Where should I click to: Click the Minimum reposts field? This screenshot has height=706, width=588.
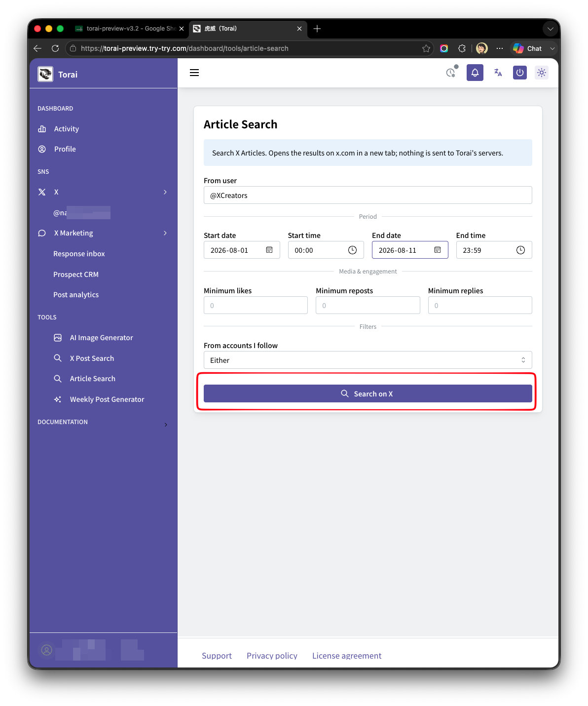click(368, 305)
